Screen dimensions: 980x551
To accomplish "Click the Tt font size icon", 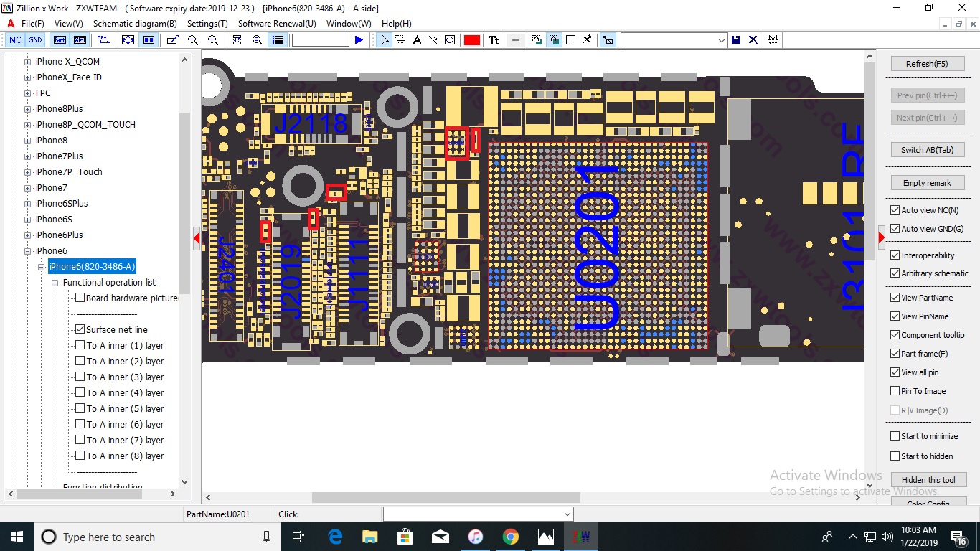I will (x=494, y=40).
